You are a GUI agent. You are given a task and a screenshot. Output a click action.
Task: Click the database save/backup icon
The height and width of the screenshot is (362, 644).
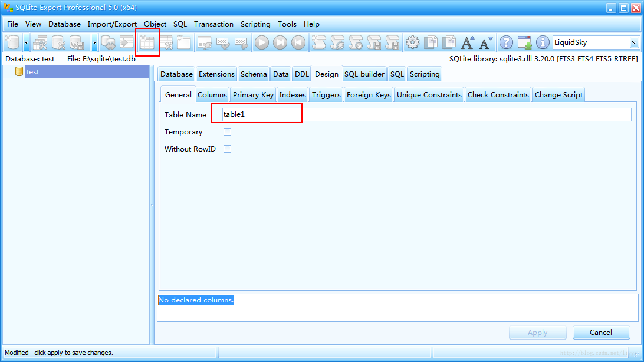pos(77,42)
